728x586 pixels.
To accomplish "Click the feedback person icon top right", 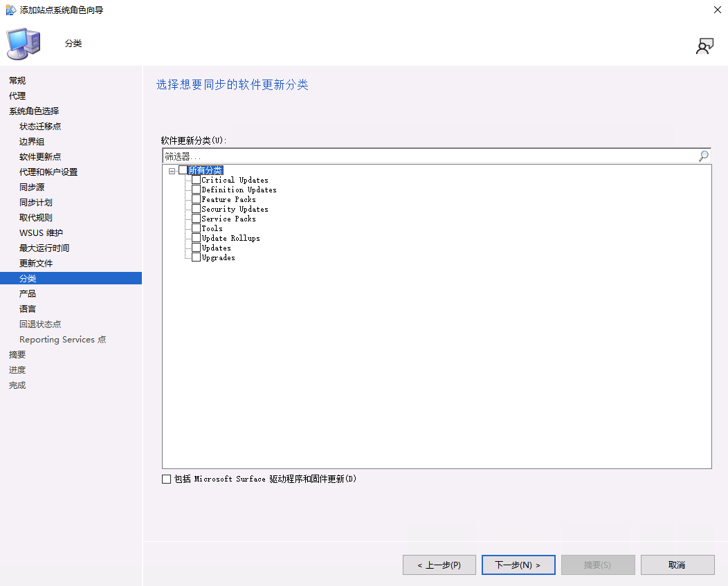I will pos(704,46).
